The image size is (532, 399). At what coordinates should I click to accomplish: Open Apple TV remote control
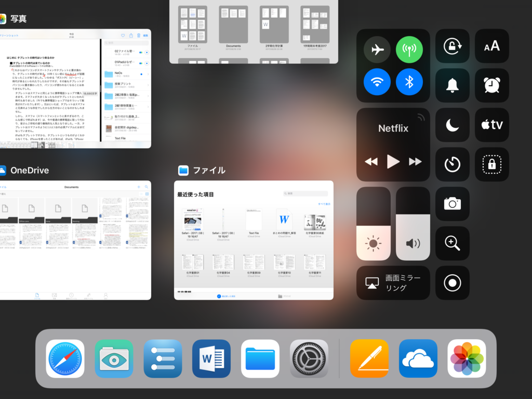491,125
